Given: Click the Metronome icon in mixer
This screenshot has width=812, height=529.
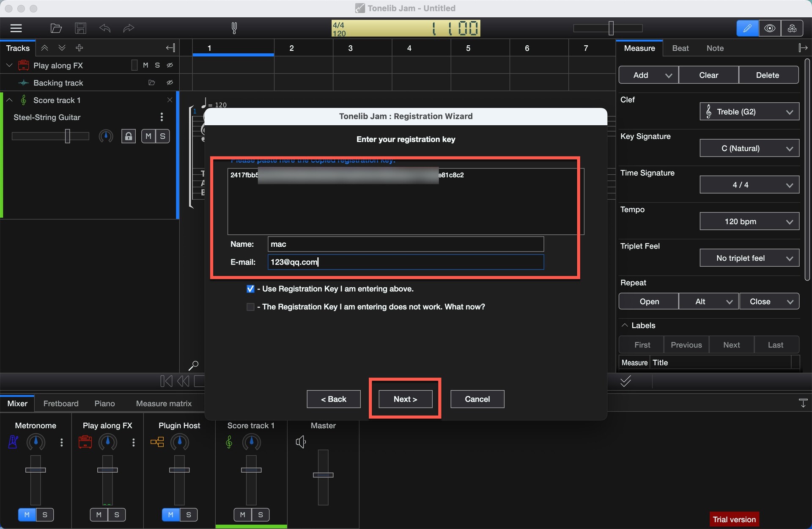Looking at the screenshot, I should click(x=13, y=442).
